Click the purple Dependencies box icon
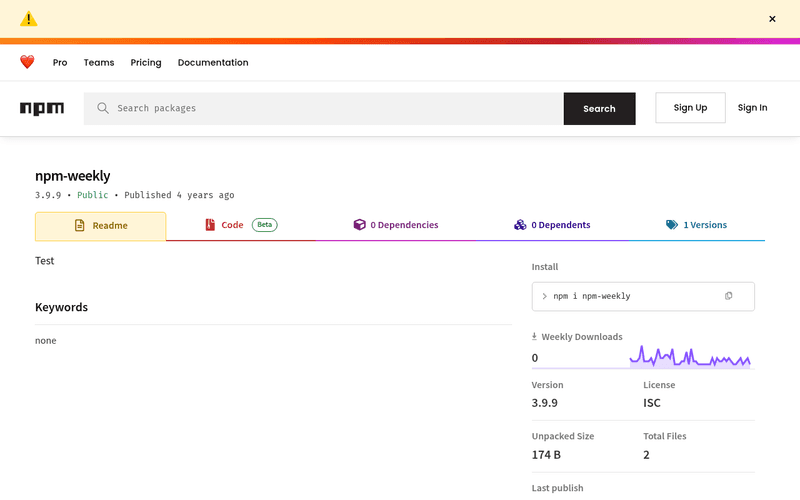 click(359, 224)
